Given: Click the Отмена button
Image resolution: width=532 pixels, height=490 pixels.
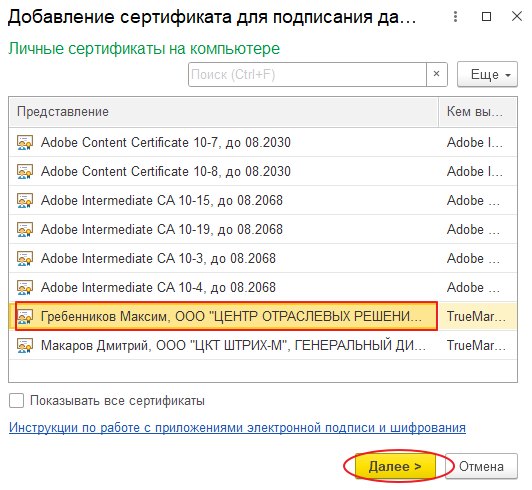Looking at the screenshot, I should (481, 466).
